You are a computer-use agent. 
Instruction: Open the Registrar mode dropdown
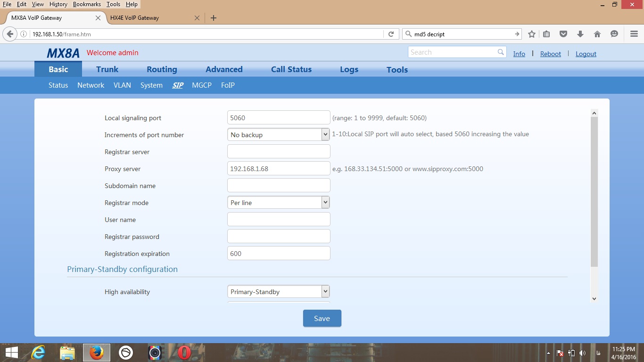click(x=325, y=203)
